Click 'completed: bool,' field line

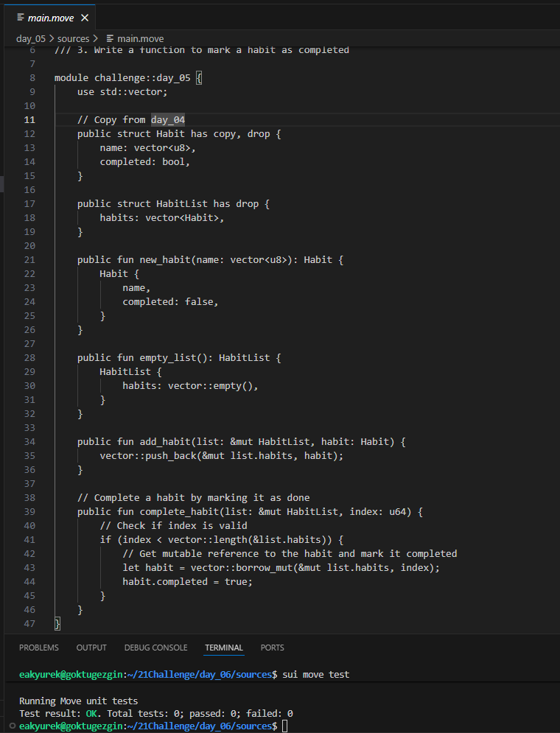pyautogui.click(x=145, y=162)
